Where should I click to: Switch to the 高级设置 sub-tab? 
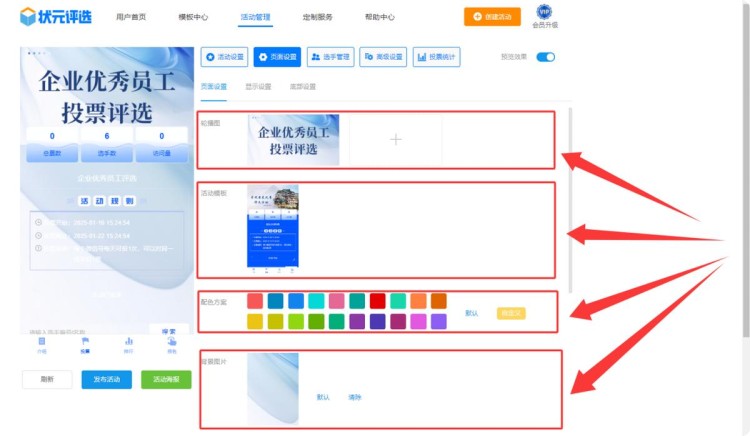(302, 87)
